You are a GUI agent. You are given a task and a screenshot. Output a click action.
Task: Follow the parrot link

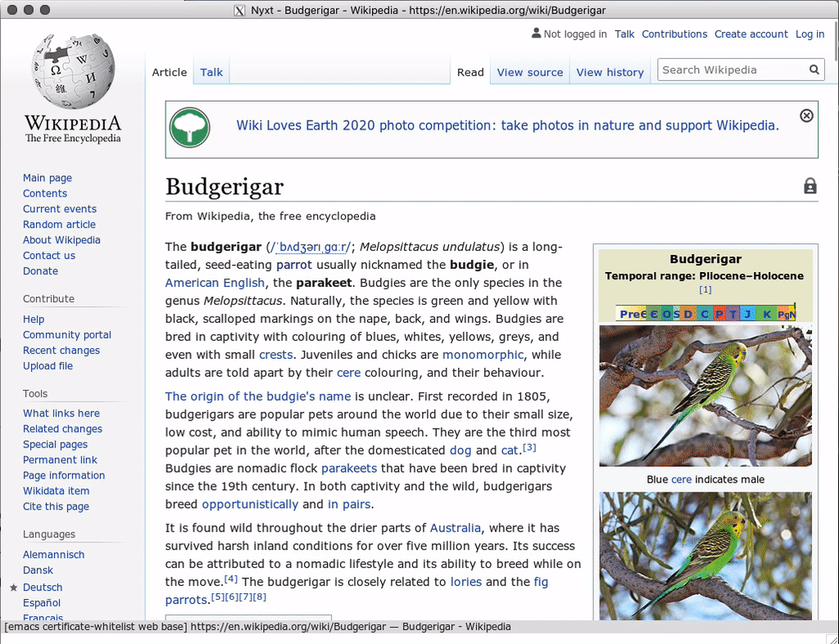(x=294, y=265)
